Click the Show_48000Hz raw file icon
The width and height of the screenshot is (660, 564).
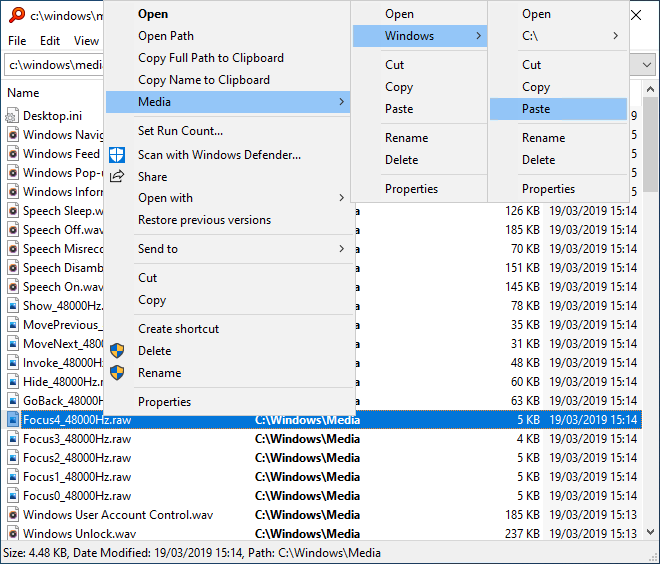coord(13,306)
